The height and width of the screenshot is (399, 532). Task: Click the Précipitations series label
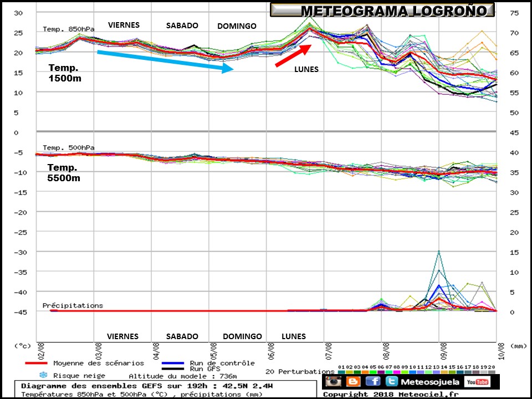click(73, 305)
